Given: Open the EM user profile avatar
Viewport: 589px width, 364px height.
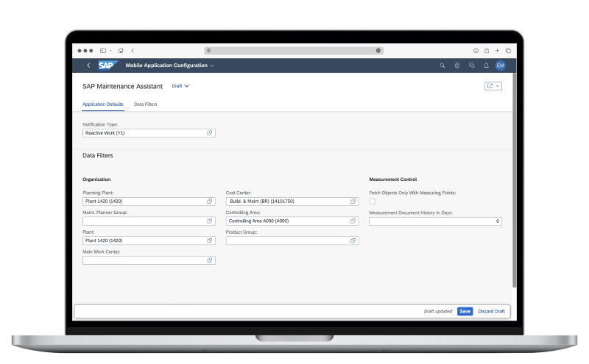Looking at the screenshot, I should [x=501, y=65].
